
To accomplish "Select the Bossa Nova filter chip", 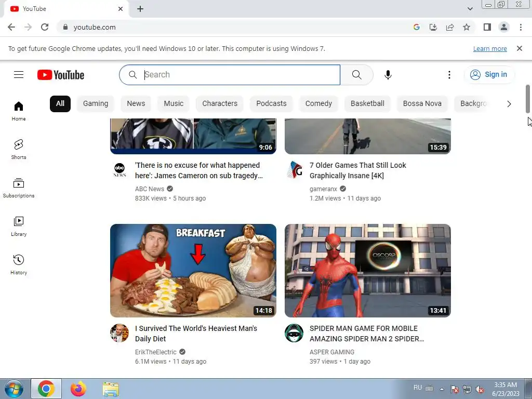I will click(x=422, y=104).
